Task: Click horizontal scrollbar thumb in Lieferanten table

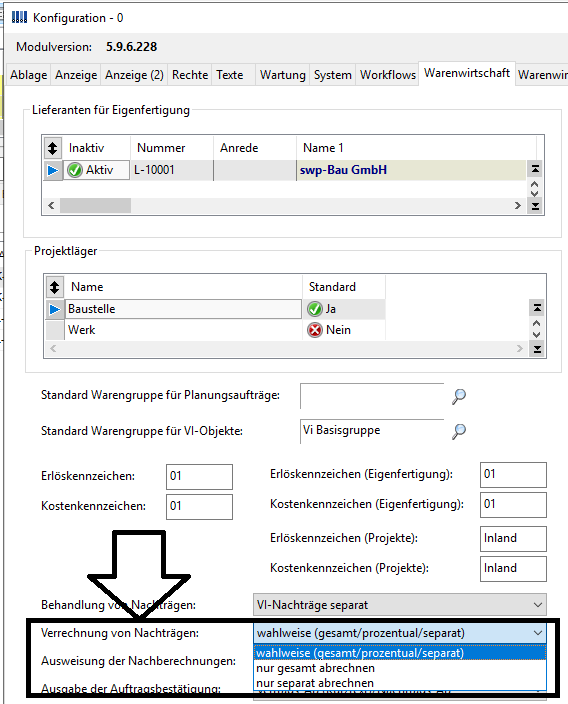Action: pyautogui.click(x=96, y=206)
